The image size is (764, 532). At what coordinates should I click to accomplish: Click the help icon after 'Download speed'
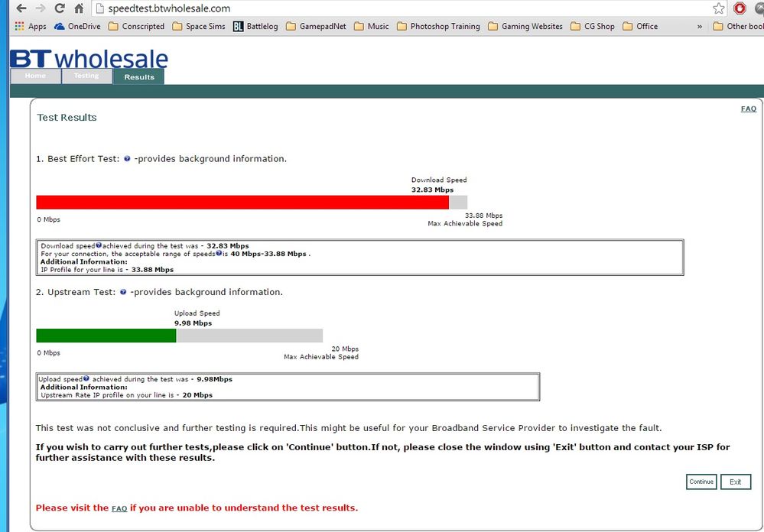pyautogui.click(x=99, y=245)
